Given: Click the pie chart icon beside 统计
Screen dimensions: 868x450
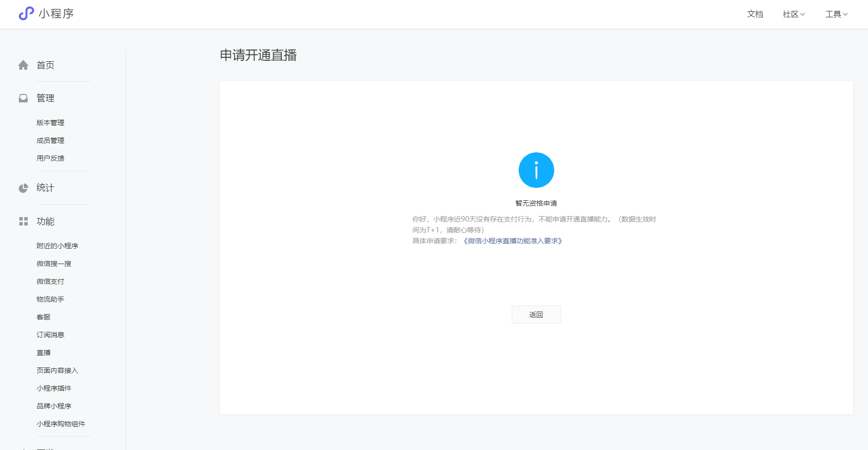Looking at the screenshot, I should pyautogui.click(x=23, y=188).
